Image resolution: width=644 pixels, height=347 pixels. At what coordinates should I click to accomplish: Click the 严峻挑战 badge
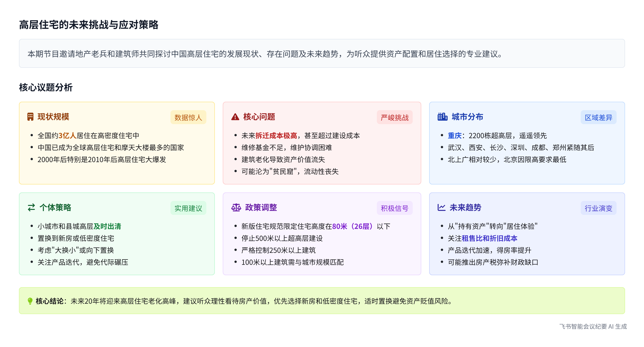pyautogui.click(x=394, y=117)
